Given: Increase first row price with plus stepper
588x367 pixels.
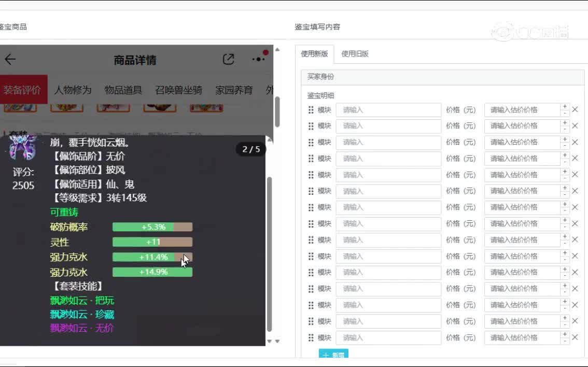Looking at the screenshot, I should (x=565, y=107).
